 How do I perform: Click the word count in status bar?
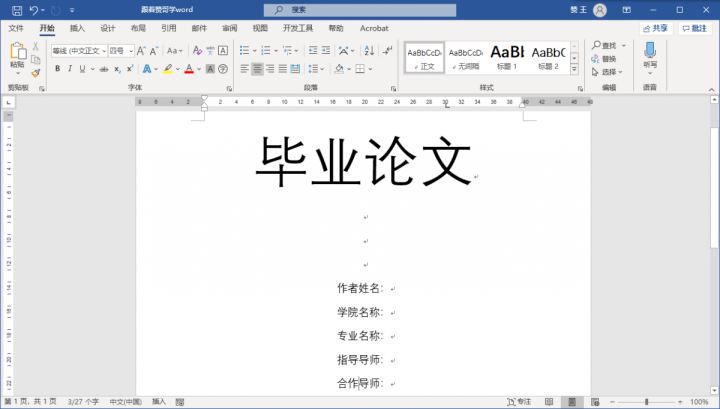(x=83, y=402)
